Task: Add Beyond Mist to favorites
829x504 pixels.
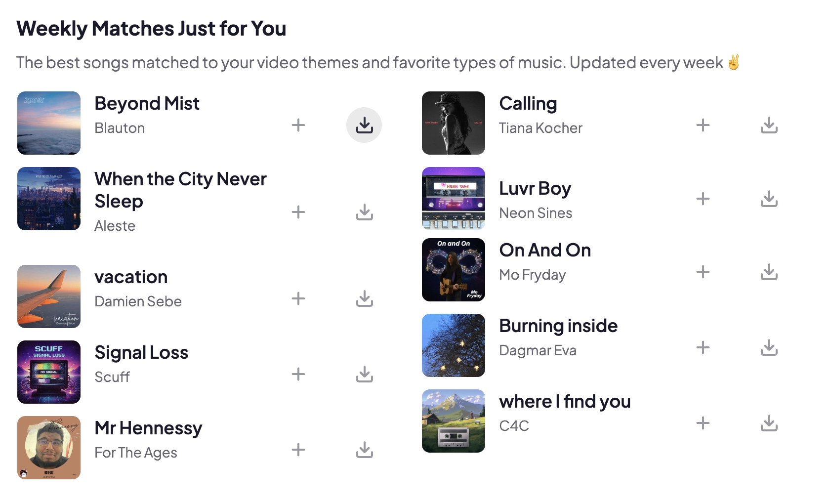Action: coord(298,125)
